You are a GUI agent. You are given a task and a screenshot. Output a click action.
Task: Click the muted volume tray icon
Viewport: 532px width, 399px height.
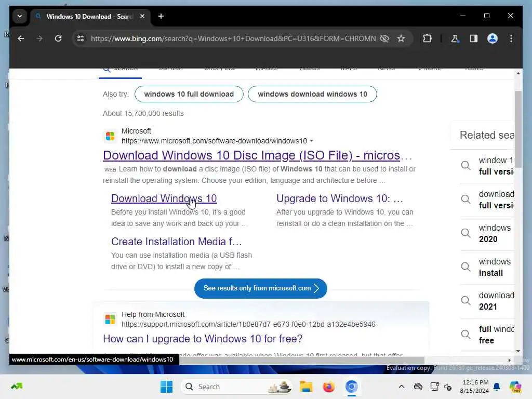pos(448,387)
